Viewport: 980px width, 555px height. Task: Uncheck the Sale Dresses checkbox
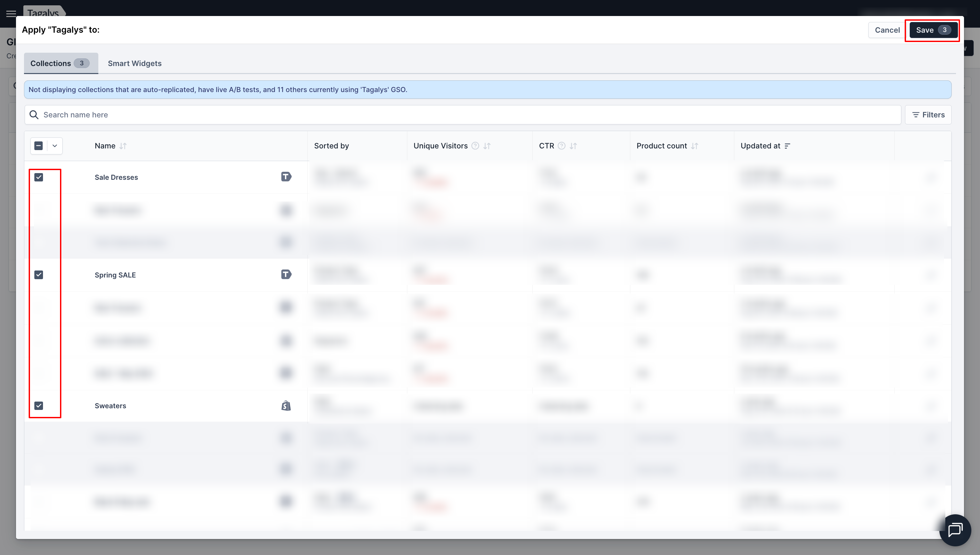39,177
